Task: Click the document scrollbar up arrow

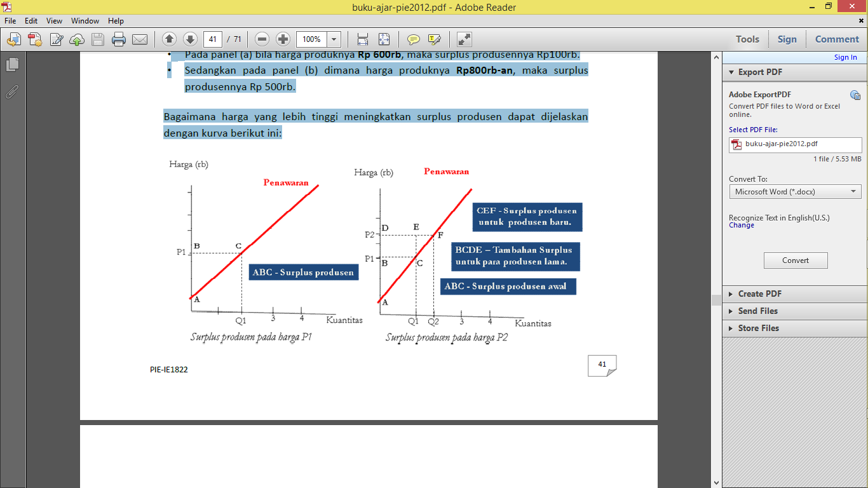Action: coord(717,57)
